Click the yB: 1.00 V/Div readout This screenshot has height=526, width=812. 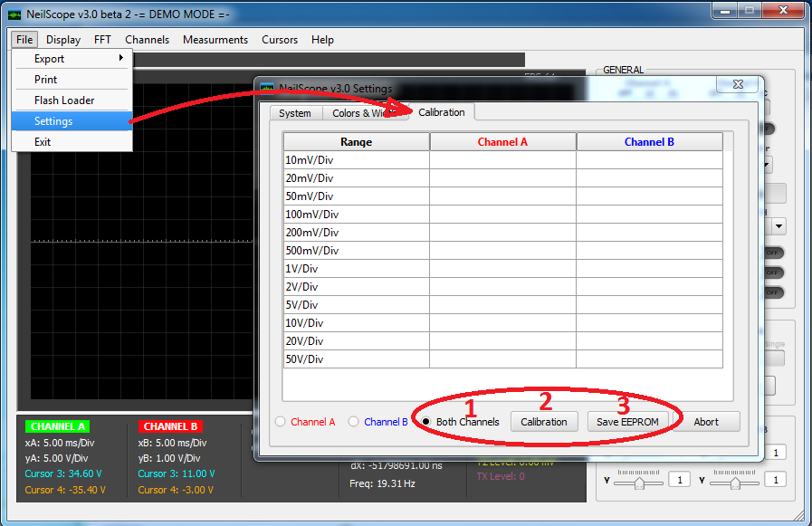pos(169,459)
